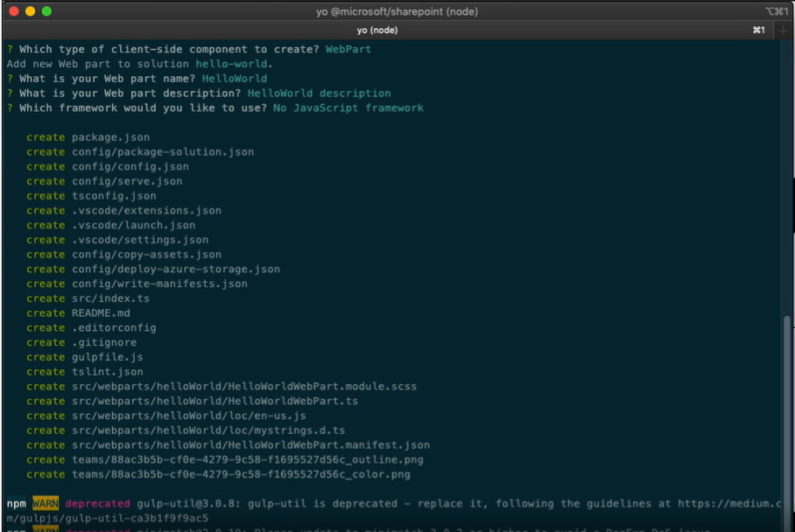Click the pink 'deprecated' word on gulp-util line

coord(97,504)
